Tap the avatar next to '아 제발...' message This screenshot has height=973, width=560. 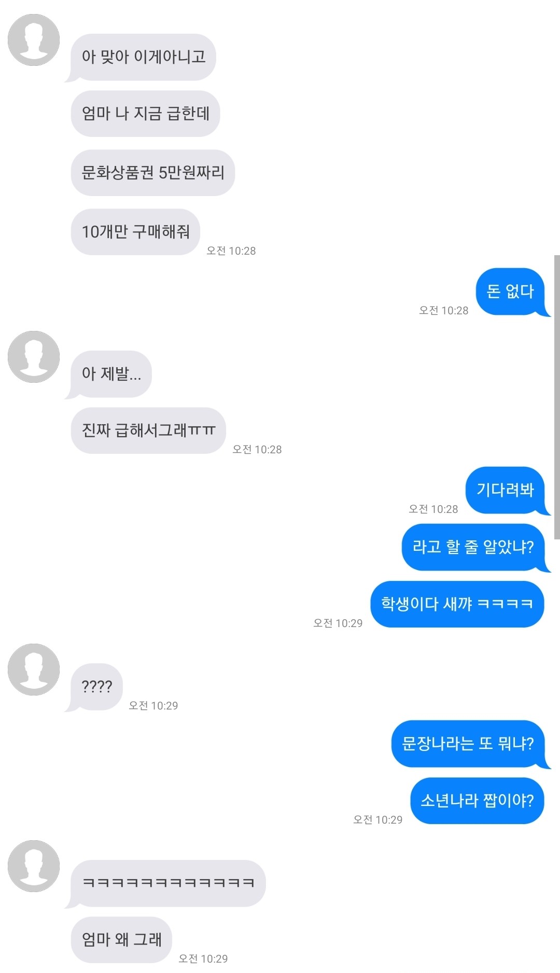click(x=34, y=357)
